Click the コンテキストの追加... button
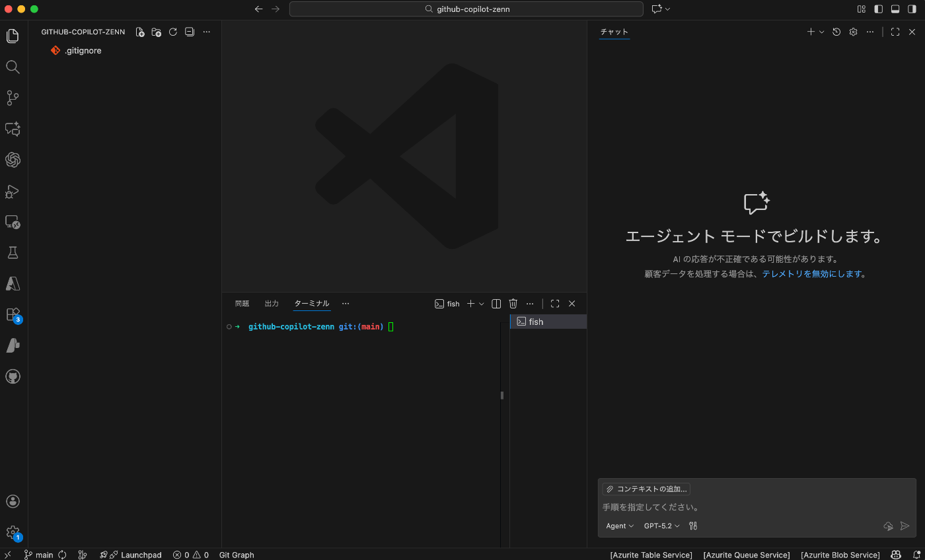The width and height of the screenshot is (925, 560). [x=646, y=489]
